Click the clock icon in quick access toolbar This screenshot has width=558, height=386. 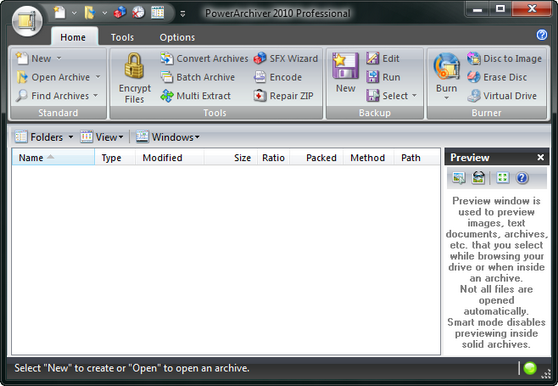(x=138, y=13)
